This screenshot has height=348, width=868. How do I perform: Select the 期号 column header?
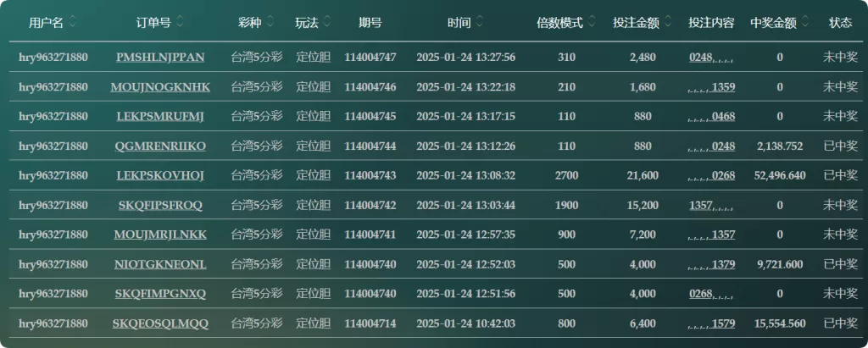click(x=370, y=23)
